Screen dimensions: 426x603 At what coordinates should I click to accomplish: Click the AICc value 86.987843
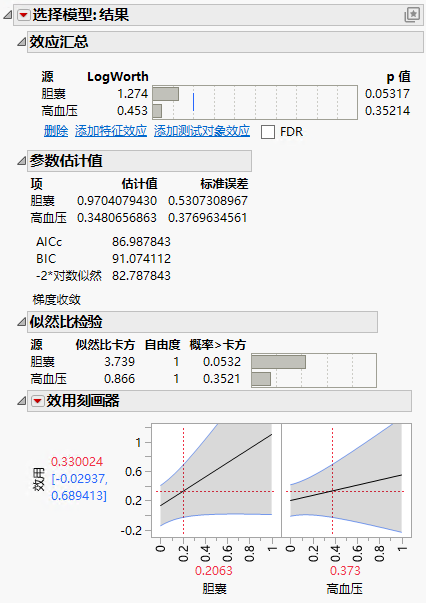[x=141, y=242]
